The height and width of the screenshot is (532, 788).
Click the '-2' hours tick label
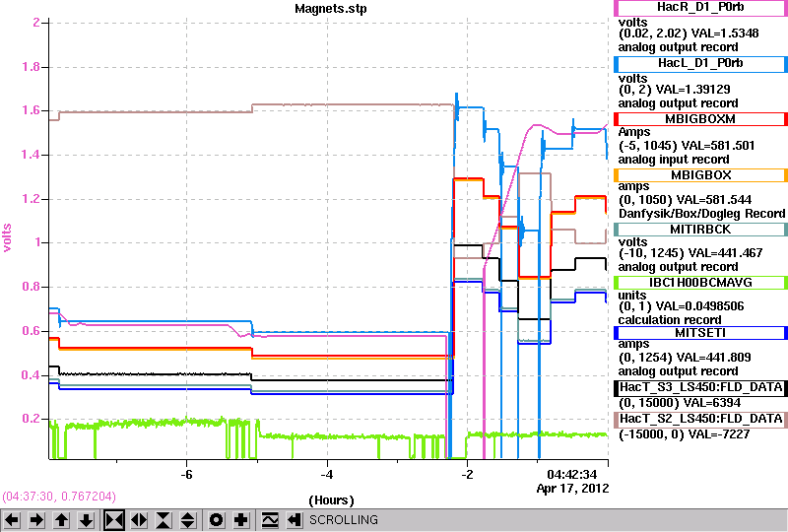click(467, 475)
